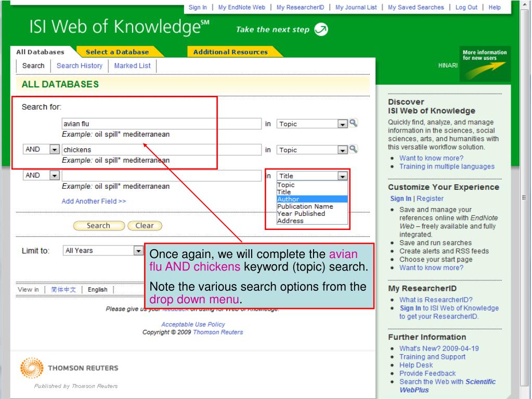Click the empty third search field
This screenshot has height=399, width=532.
point(162,176)
